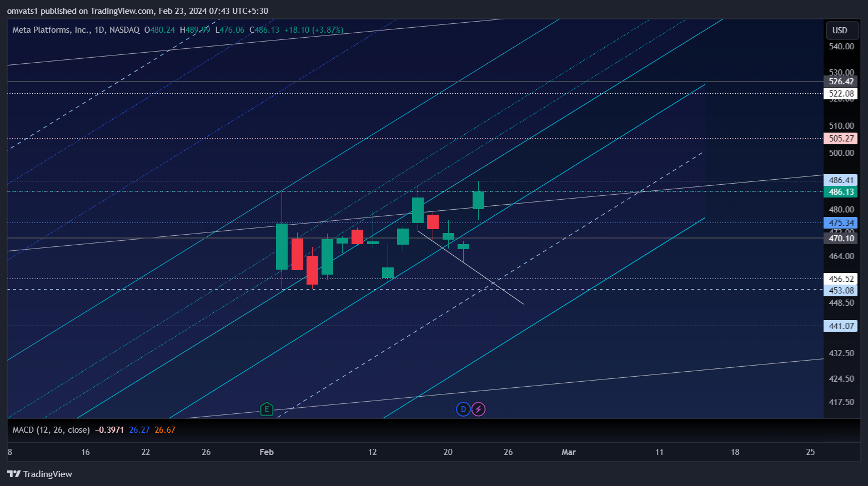Click the +18.10 (+3.87%) change value

(314, 30)
